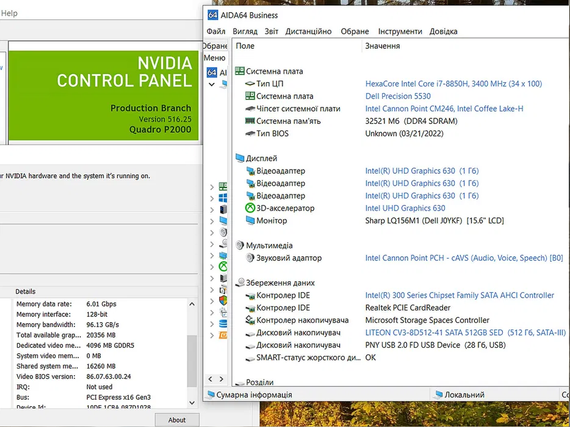
Task: Expand the DirectX Xbox-icon tree node
Action: coord(212,267)
